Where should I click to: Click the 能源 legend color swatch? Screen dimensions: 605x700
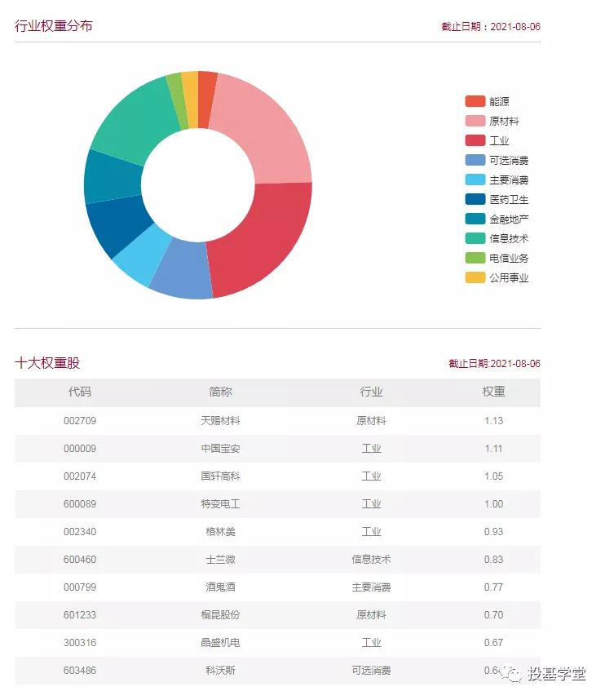(475, 101)
